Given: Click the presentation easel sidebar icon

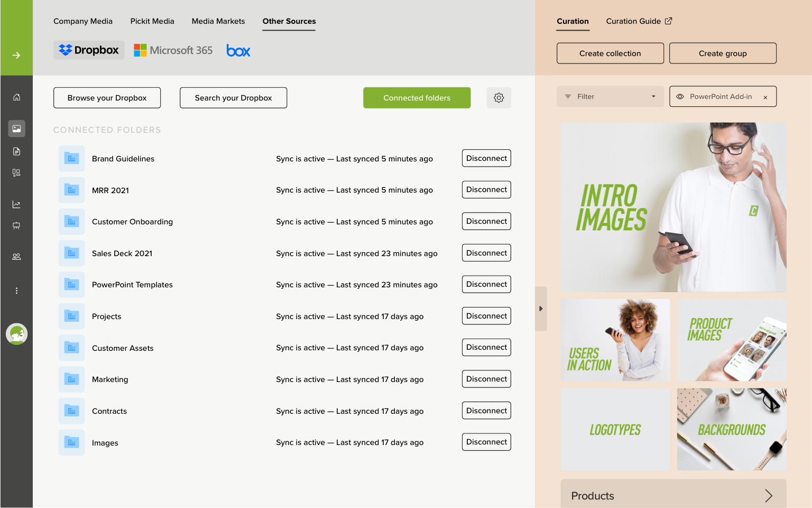Looking at the screenshot, I should 16,226.
